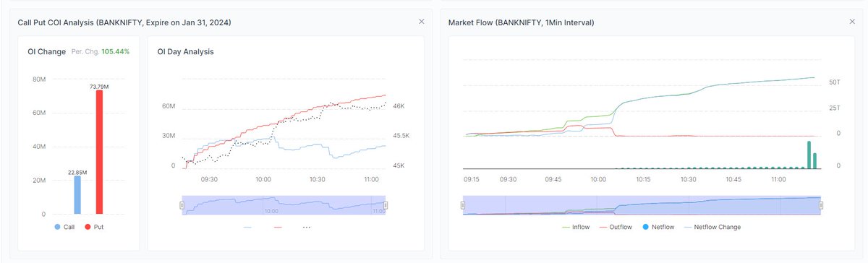This screenshot has width=868, height=263.
Task: Toggle the red line legend under OI Day Analysis
Action: click(278, 227)
